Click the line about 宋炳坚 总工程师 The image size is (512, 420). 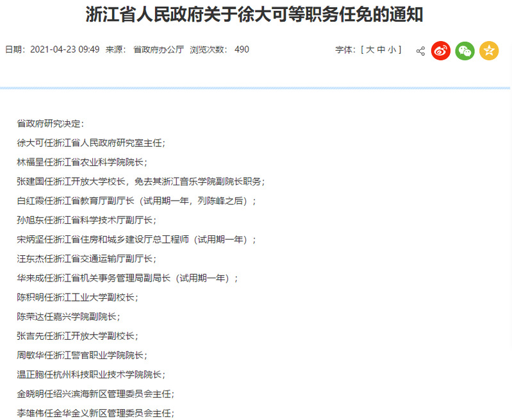coord(136,239)
